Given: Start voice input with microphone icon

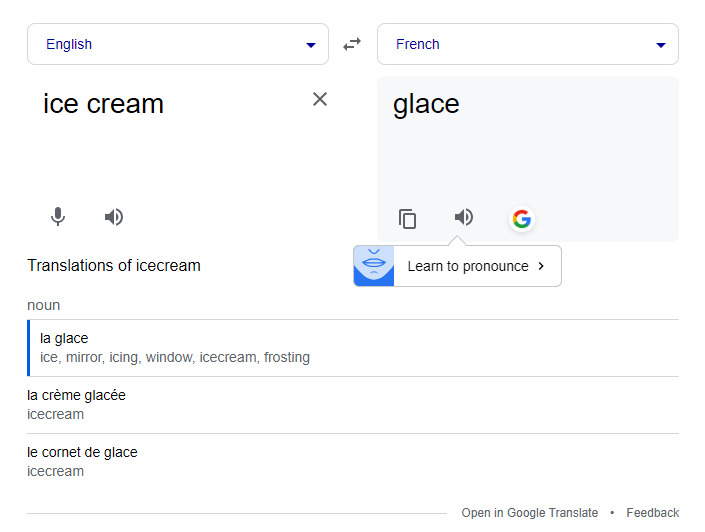Looking at the screenshot, I should coord(58,217).
